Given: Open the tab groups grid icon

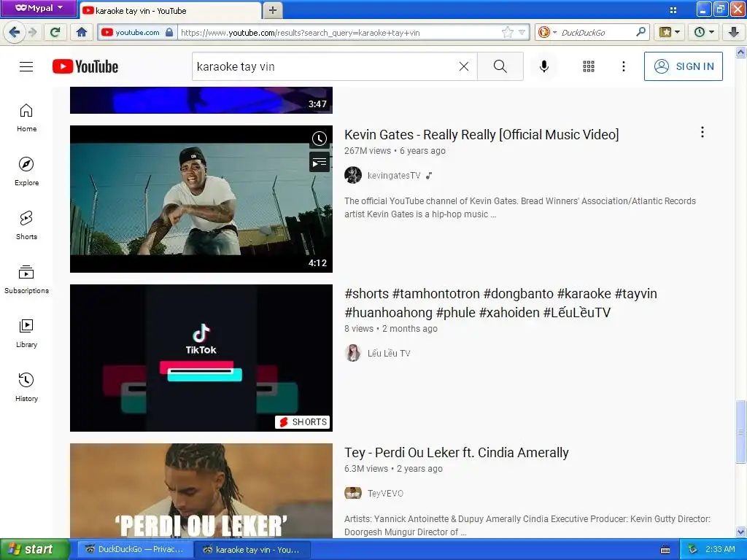Looking at the screenshot, I should tap(673, 10).
